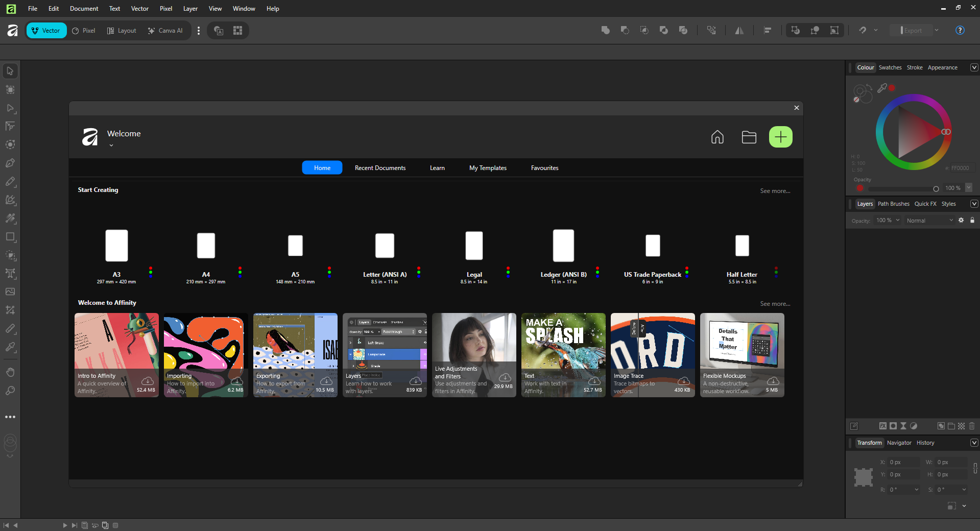The height and width of the screenshot is (531, 980).
Task: Click the open folder icon in Welcome
Action: pyautogui.click(x=749, y=137)
